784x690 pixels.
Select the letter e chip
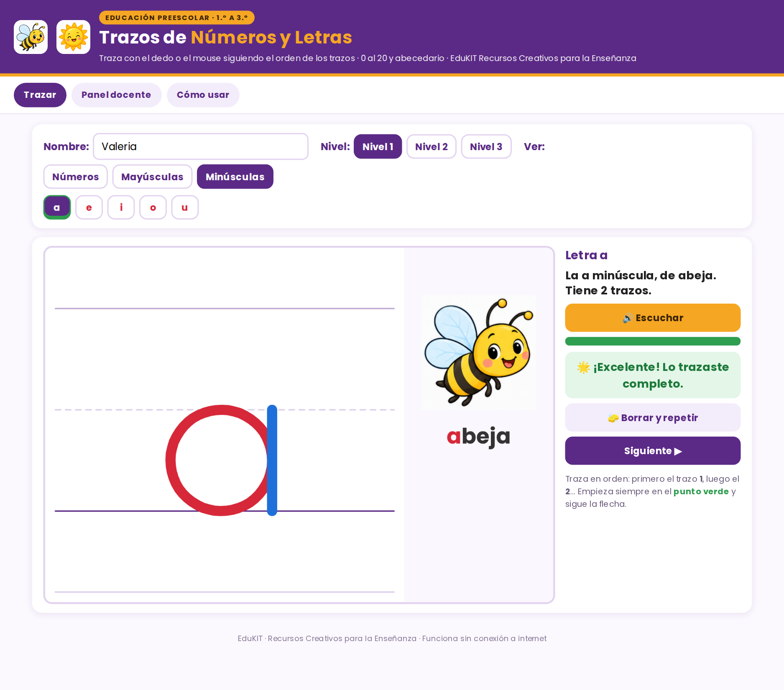[x=89, y=207]
